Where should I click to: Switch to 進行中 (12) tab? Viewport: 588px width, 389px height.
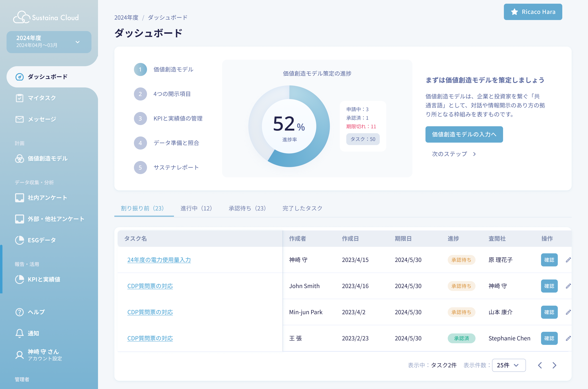click(196, 208)
